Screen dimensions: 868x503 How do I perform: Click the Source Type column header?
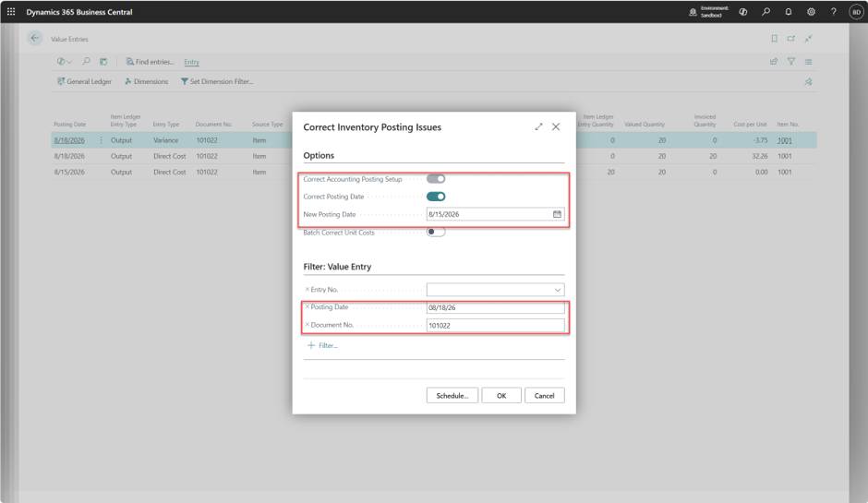pos(268,125)
